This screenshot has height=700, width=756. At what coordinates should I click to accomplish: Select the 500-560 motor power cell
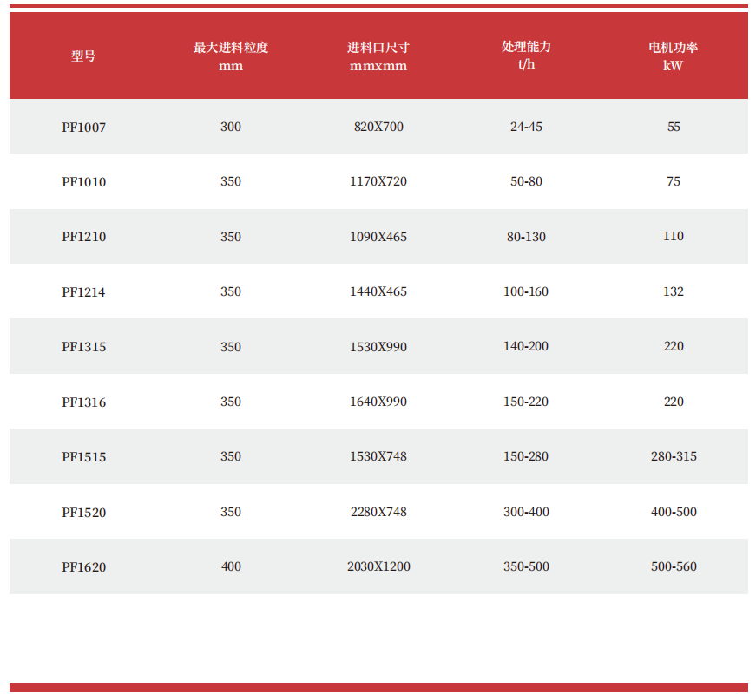(674, 566)
